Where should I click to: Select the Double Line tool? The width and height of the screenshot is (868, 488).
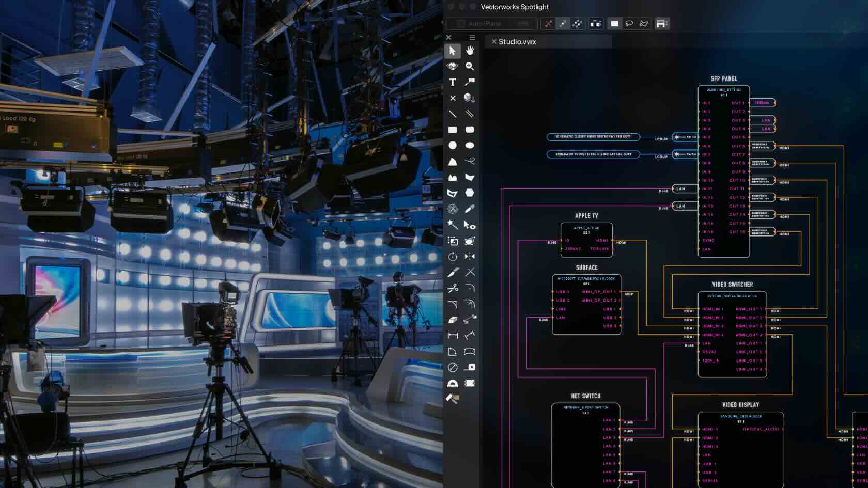point(470,113)
